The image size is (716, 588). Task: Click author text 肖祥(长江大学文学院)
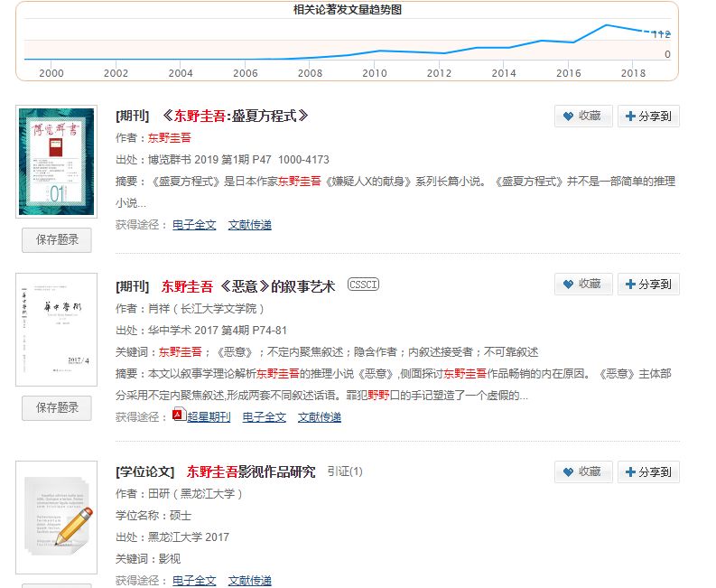point(206,309)
